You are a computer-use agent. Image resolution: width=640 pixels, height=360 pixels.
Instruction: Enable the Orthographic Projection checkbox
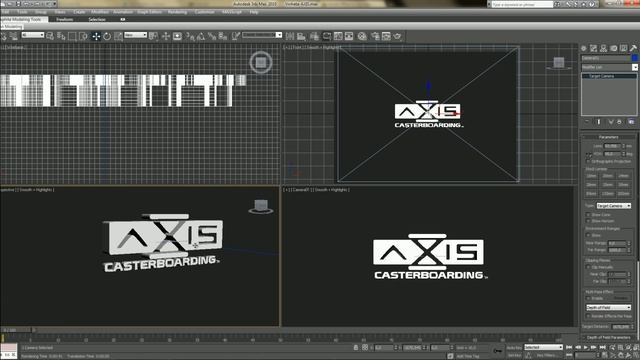point(589,162)
